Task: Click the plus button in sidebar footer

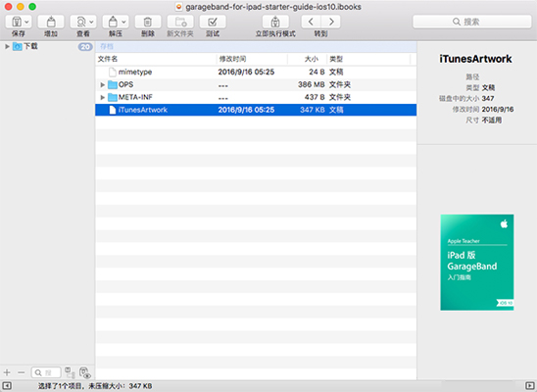Action: point(7,372)
